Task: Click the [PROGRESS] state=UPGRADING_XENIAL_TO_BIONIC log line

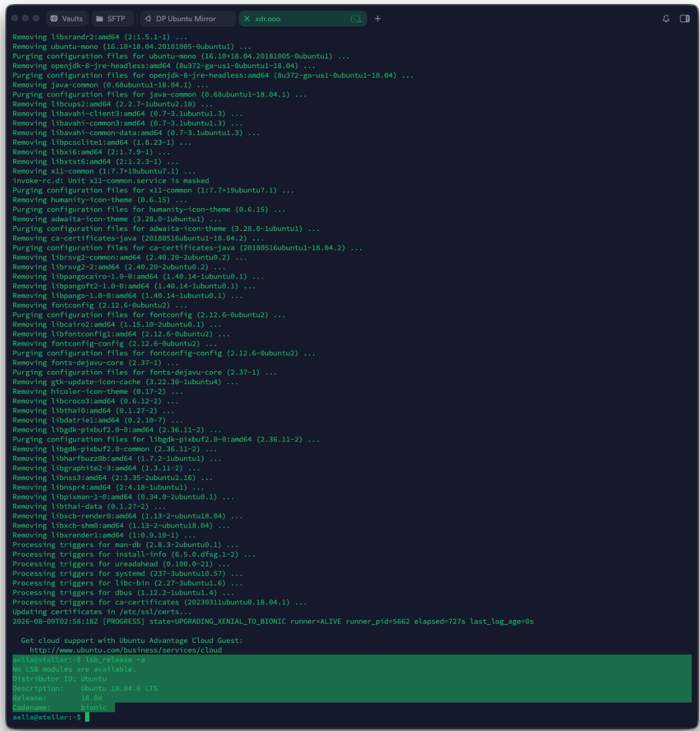Action: [x=273, y=621]
